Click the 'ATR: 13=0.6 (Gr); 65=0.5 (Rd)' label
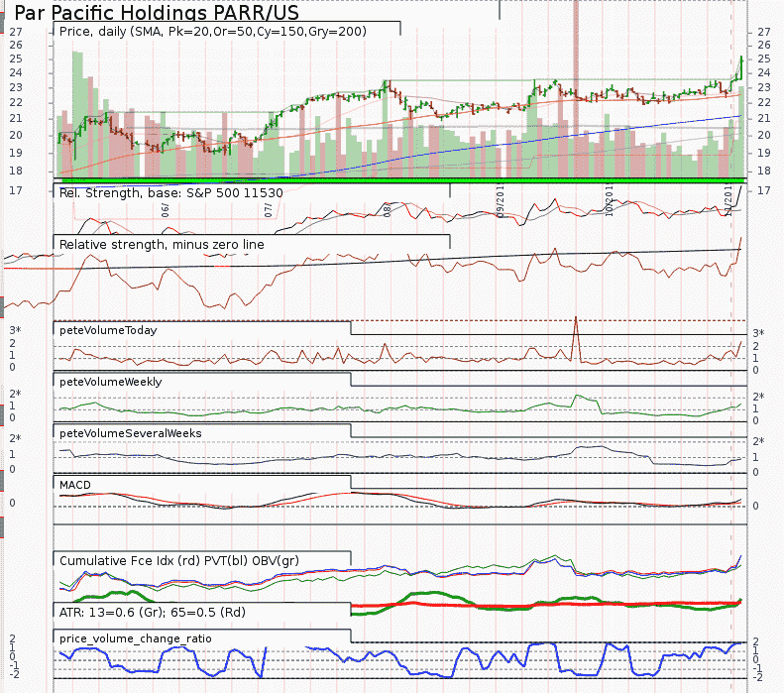 click(x=152, y=613)
